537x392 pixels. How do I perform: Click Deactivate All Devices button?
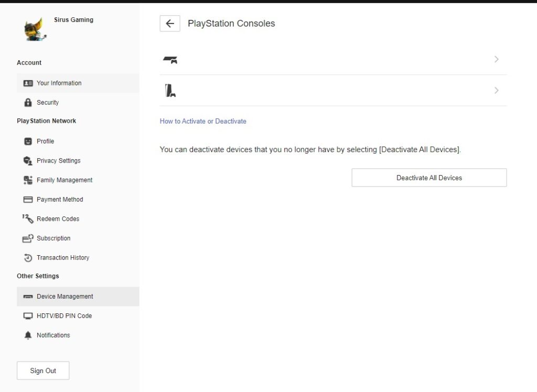coord(429,178)
